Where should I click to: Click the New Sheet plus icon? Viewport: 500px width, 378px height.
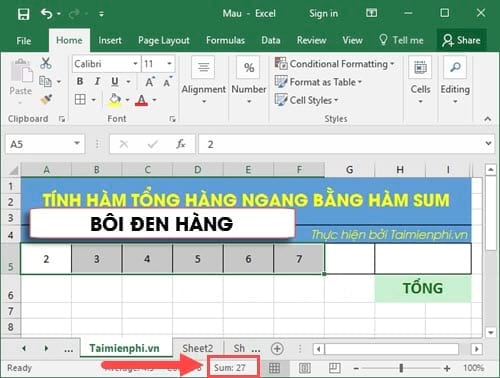click(277, 349)
